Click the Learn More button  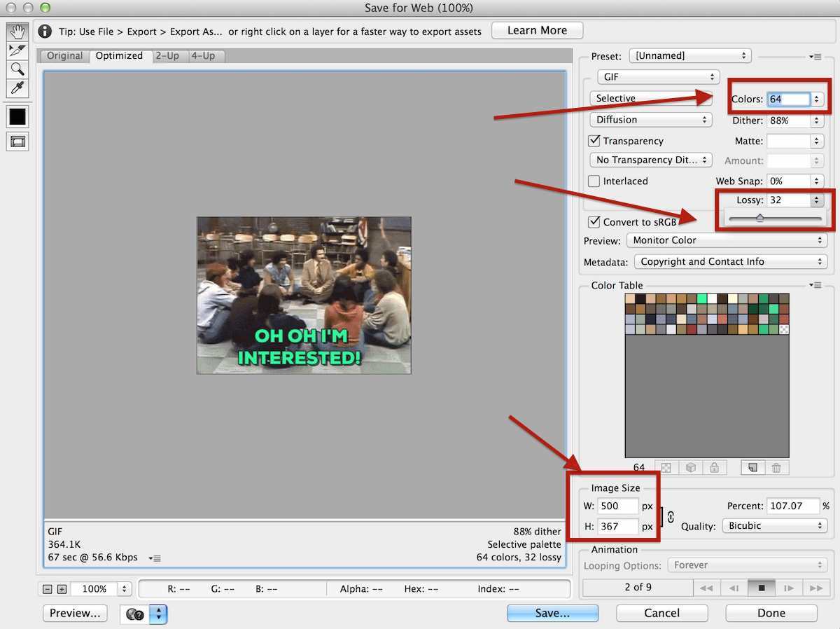537,30
